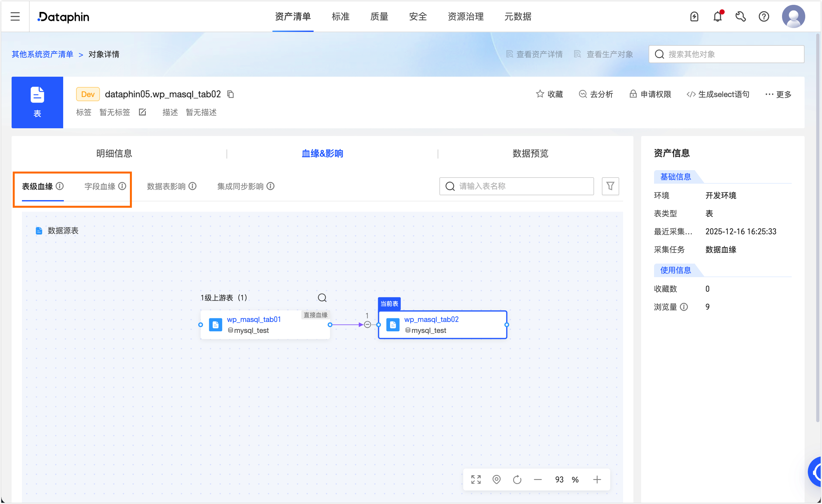Click the notification bell icon
822x504 pixels.
(717, 16)
